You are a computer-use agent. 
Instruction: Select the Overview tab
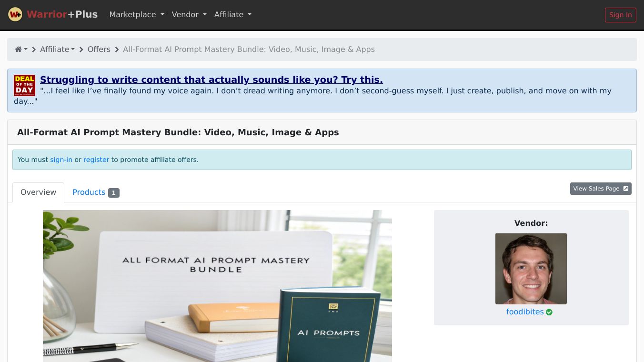click(x=38, y=192)
